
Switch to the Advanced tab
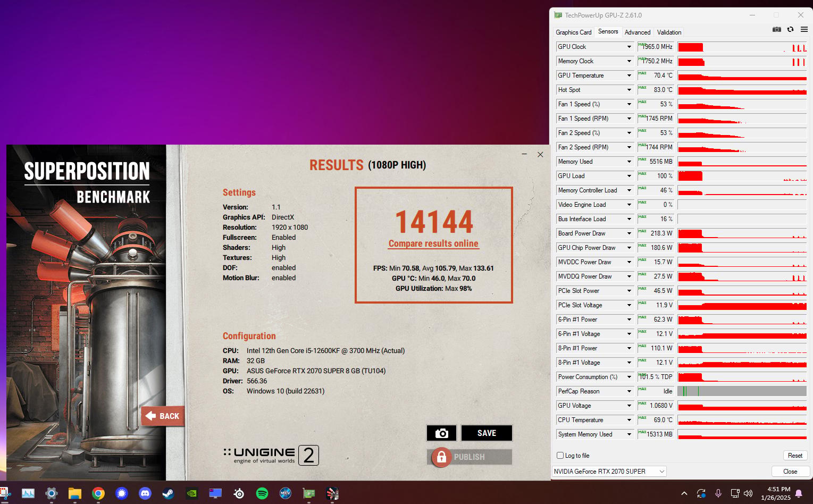[x=638, y=32]
